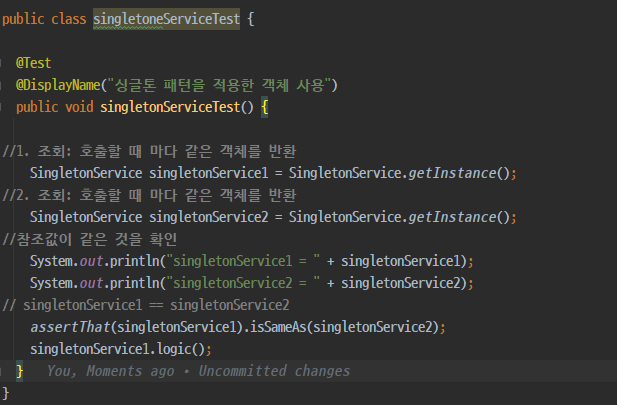This screenshot has height=405, width=617.
Task: Click the string "singletonService1 = " in println
Action: (x=243, y=261)
